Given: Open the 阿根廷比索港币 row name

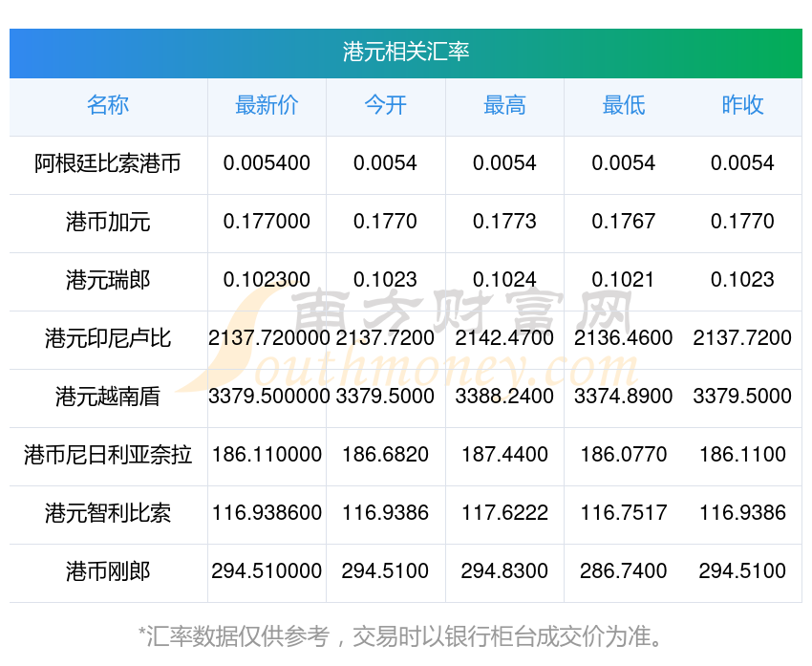Looking at the screenshot, I should [108, 163].
